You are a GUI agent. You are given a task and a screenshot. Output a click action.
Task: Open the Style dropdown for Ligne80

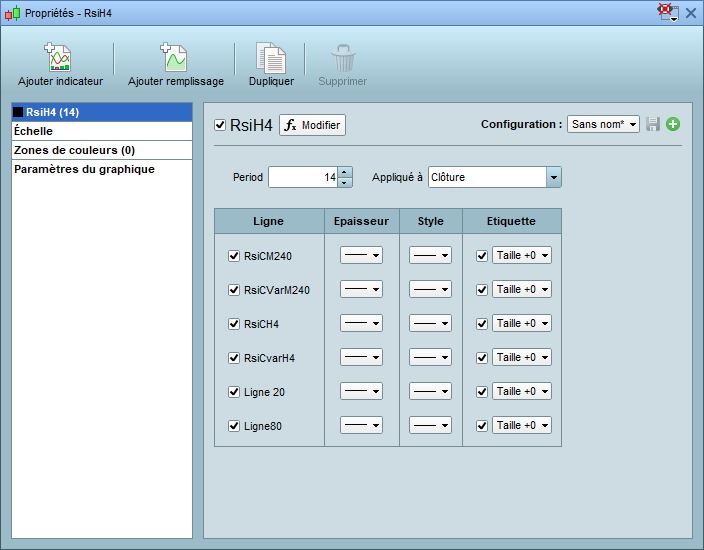pyautogui.click(x=430, y=425)
